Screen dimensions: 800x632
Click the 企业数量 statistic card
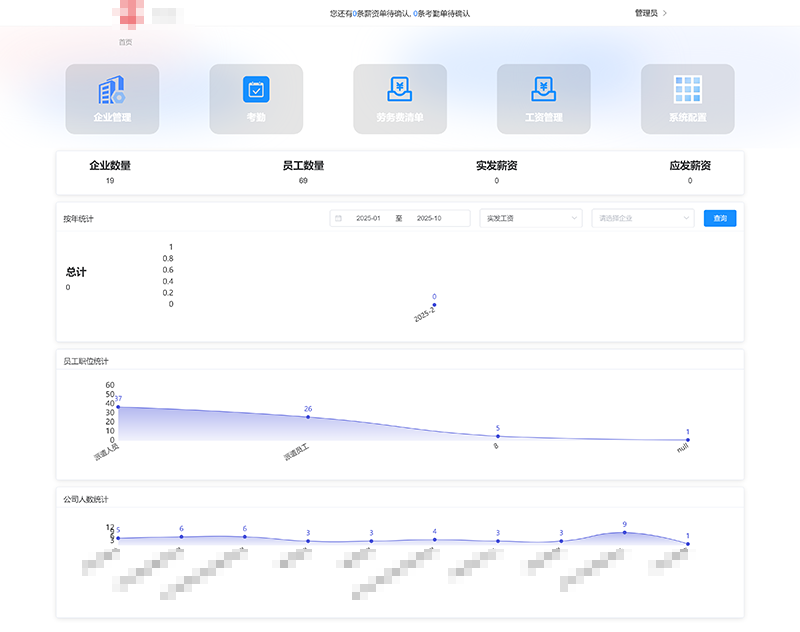[110, 172]
